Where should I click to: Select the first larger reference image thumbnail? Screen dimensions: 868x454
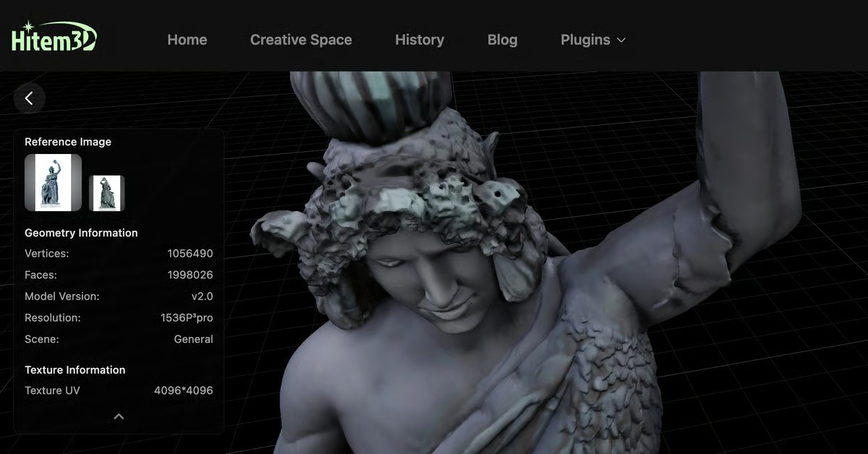click(53, 182)
